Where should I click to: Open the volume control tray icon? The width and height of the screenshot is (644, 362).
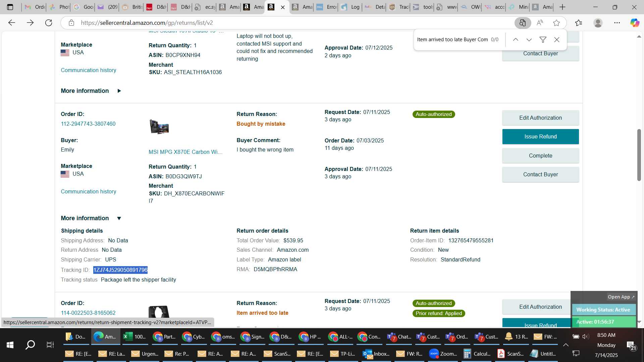coord(586,336)
